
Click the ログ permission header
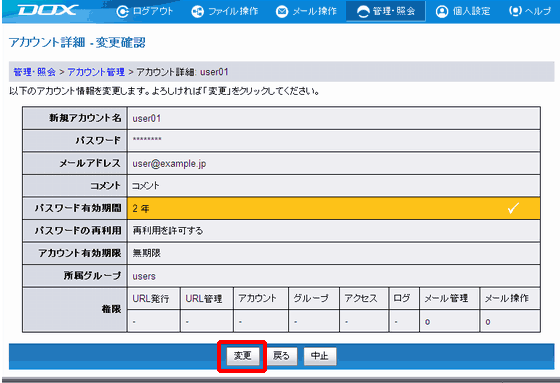[401, 298]
